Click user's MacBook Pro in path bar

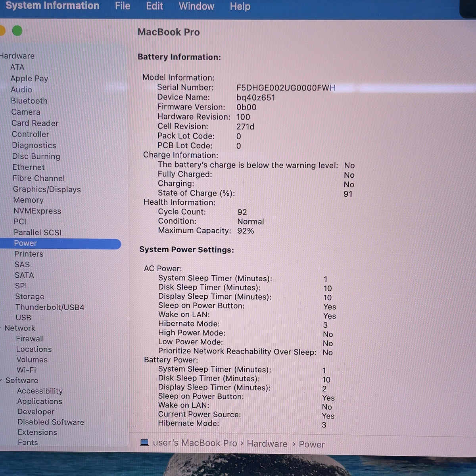click(195, 443)
